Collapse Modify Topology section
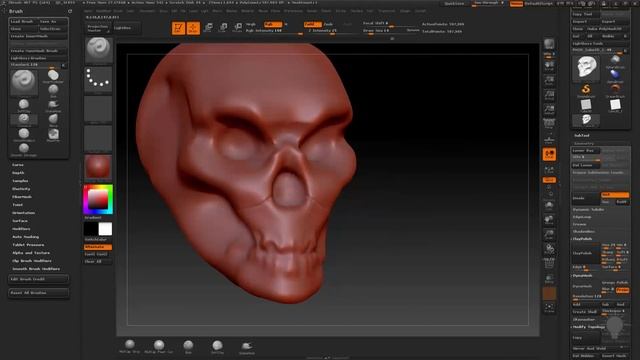The width and height of the screenshot is (640, 360). (x=589, y=327)
